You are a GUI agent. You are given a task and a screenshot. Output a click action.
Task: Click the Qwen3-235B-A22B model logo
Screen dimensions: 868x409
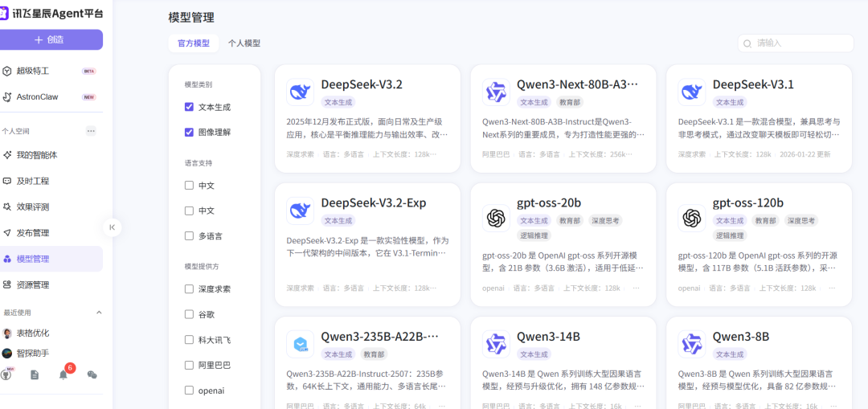click(300, 344)
